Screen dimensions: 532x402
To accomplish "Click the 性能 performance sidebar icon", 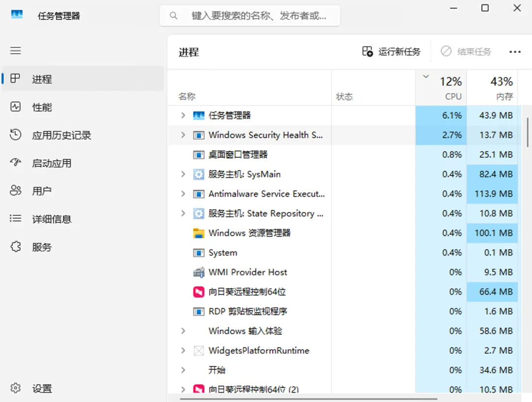I will (x=16, y=107).
